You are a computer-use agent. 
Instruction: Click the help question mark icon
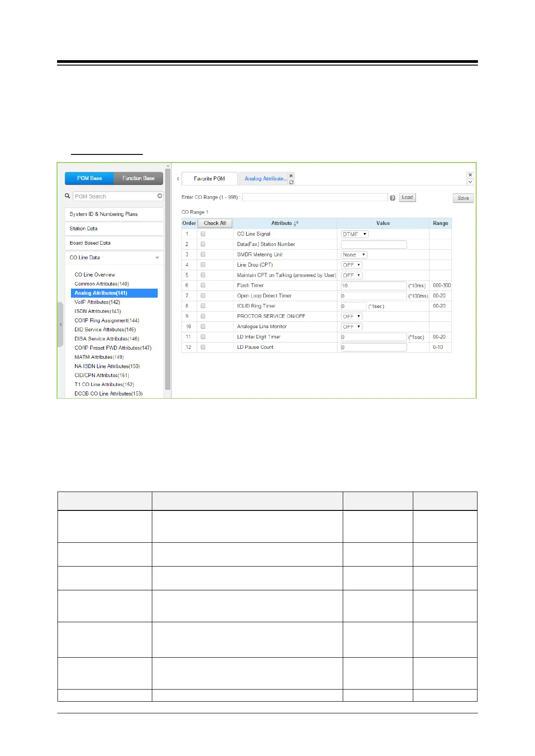coord(393,198)
